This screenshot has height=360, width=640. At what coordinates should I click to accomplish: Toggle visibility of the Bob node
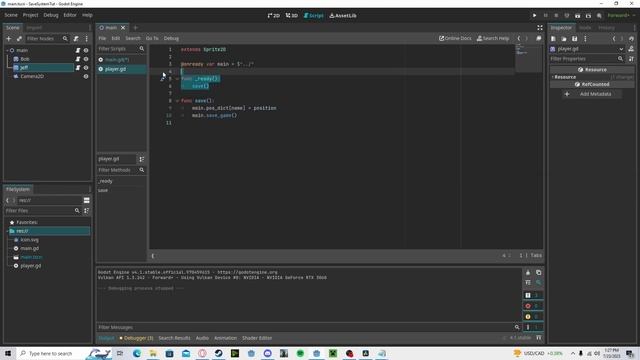click(x=86, y=59)
